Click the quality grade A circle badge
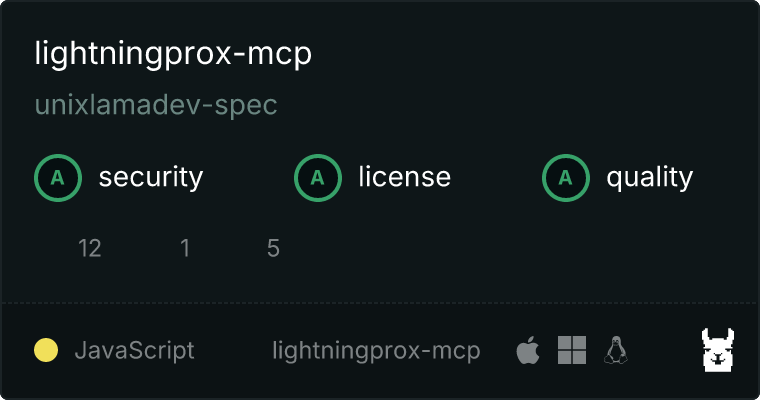Image resolution: width=760 pixels, height=400 pixels. [x=566, y=178]
